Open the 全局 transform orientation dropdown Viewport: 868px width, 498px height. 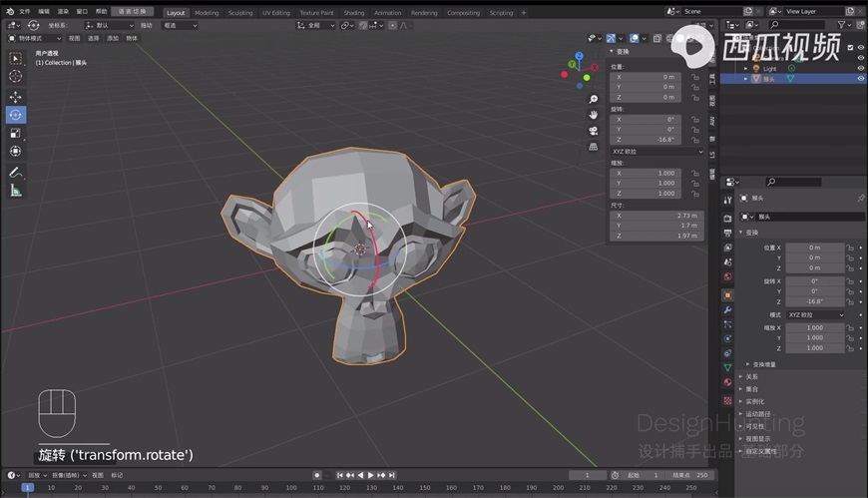(x=316, y=26)
